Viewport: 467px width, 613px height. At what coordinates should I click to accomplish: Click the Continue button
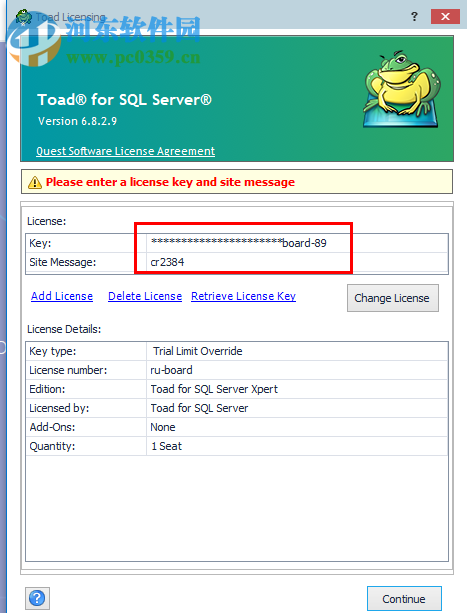click(x=404, y=599)
